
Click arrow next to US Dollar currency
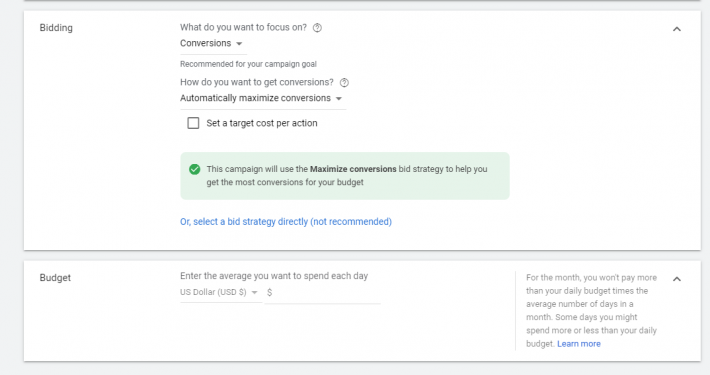(x=254, y=293)
